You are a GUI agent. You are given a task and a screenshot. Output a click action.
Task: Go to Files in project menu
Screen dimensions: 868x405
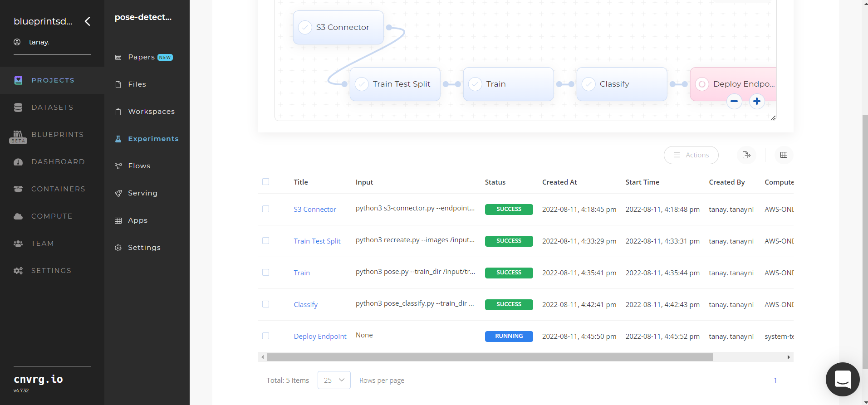coord(137,84)
